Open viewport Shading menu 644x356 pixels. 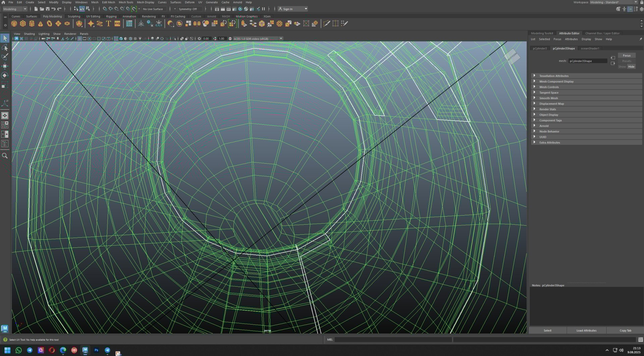pos(29,34)
